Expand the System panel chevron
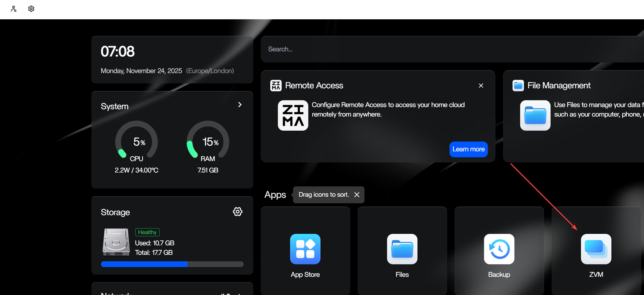This screenshot has width=644, height=295. 240,105
